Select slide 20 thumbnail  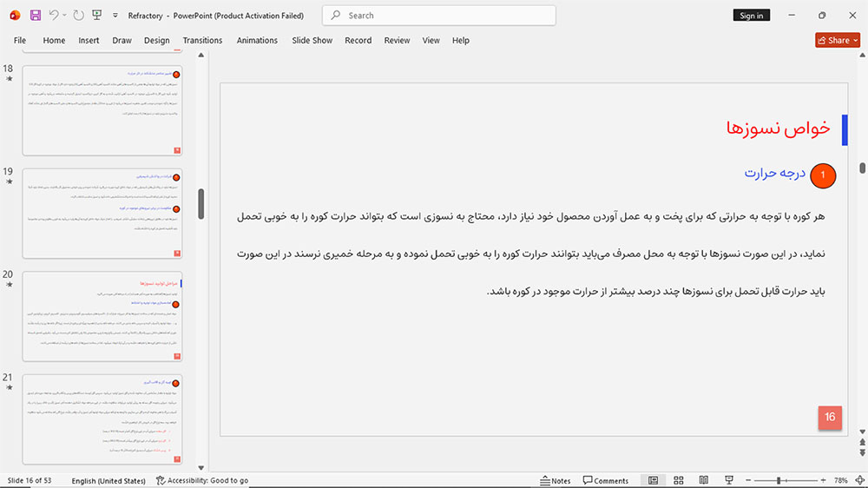[x=102, y=316]
